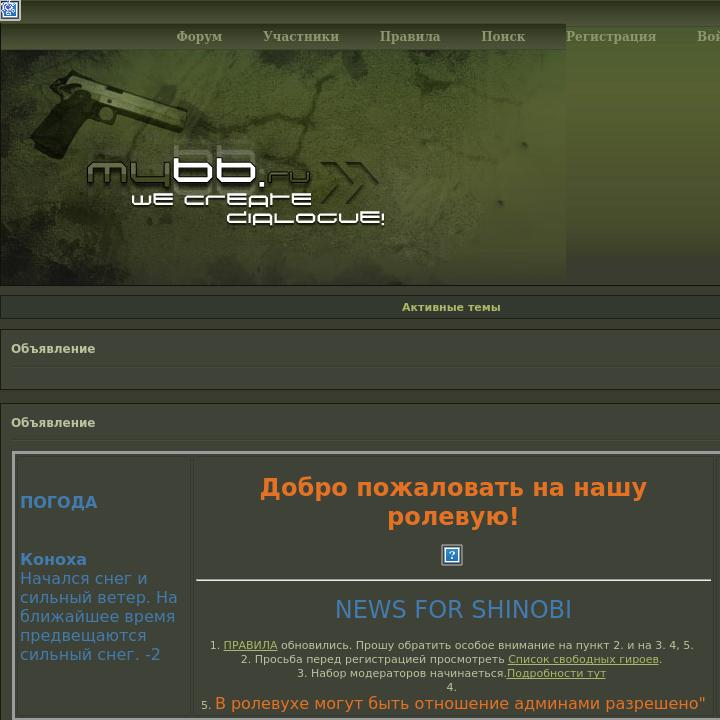Click the question-mark placeholder image under welcome heading
The height and width of the screenshot is (720, 720).
(x=452, y=555)
